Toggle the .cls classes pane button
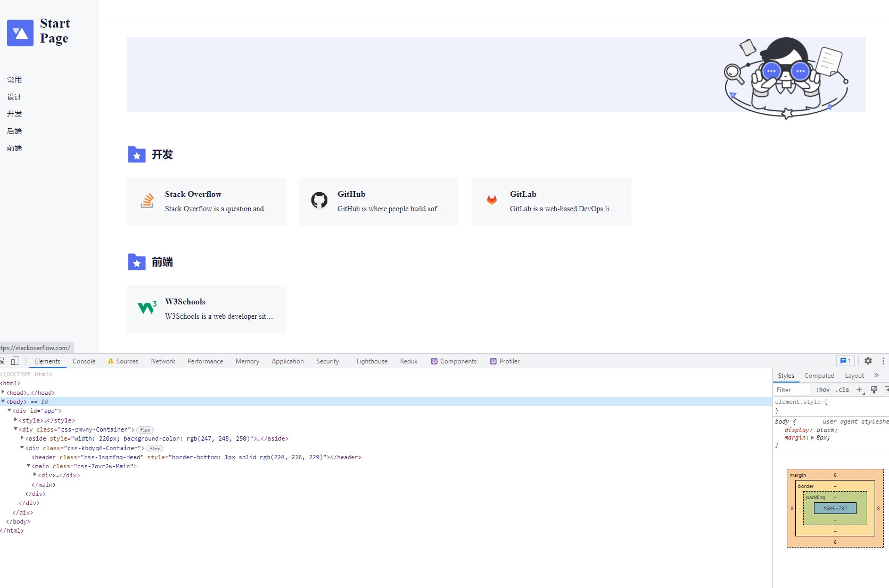The width and height of the screenshot is (889, 588). (x=842, y=390)
